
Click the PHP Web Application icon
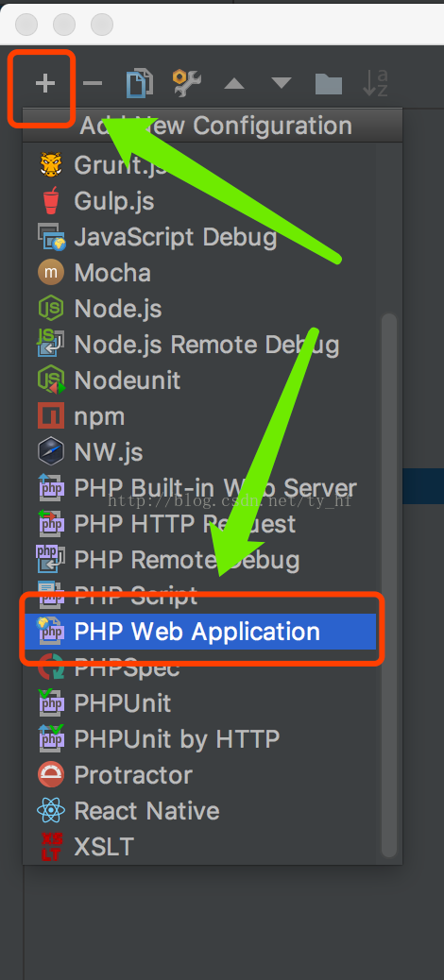point(51,632)
